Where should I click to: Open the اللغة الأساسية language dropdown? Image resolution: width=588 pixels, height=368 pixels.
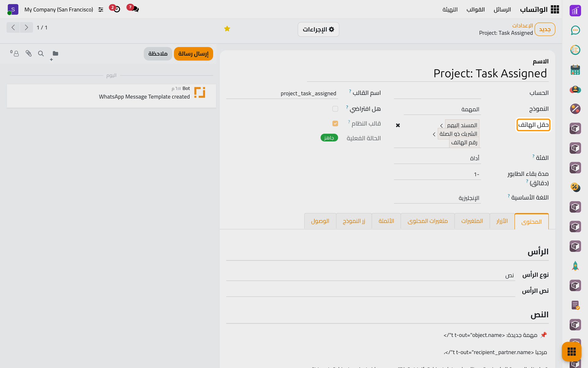(437, 198)
